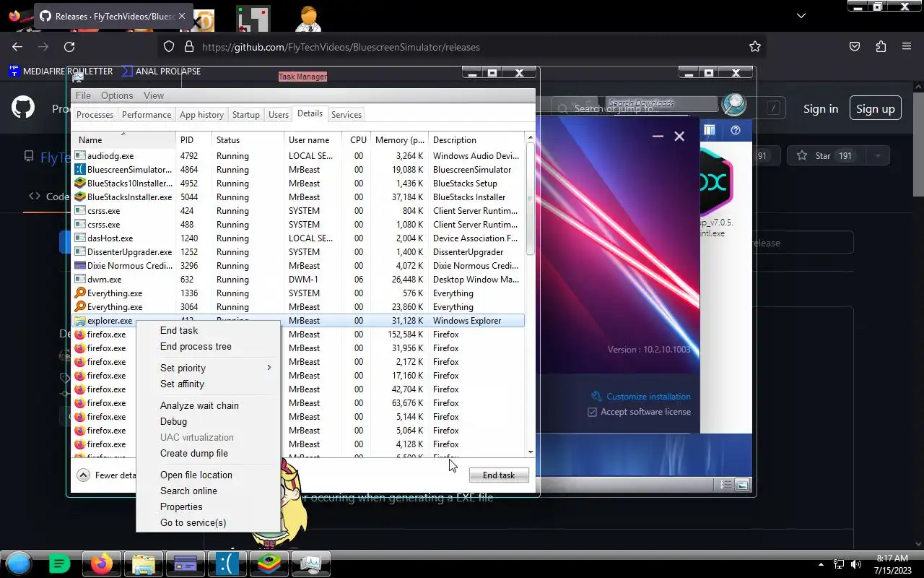Click Search Downloads magnifier icon
The height and width of the screenshot is (578, 924).
[734, 105]
